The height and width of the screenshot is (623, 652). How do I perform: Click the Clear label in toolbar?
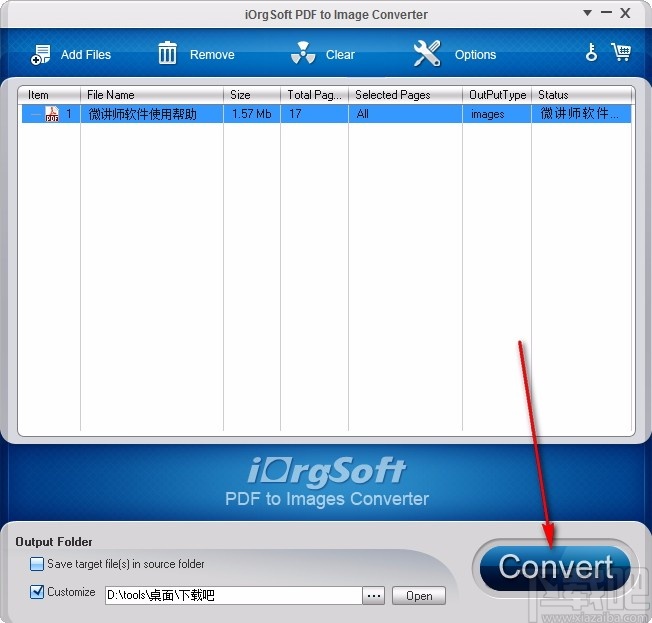pyautogui.click(x=340, y=54)
